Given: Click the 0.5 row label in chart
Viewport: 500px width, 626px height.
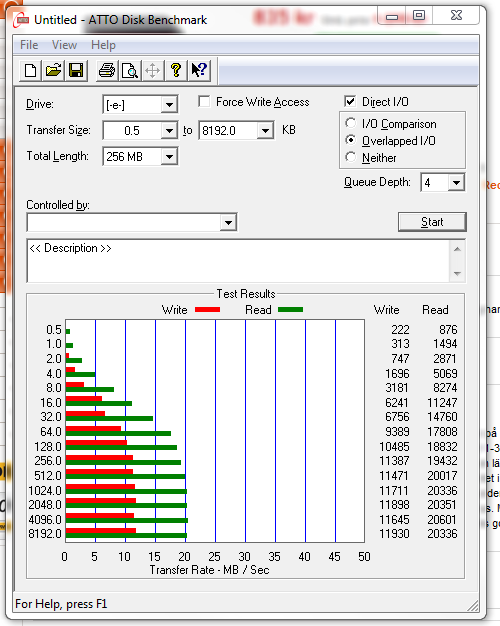Looking at the screenshot, I should (54, 330).
